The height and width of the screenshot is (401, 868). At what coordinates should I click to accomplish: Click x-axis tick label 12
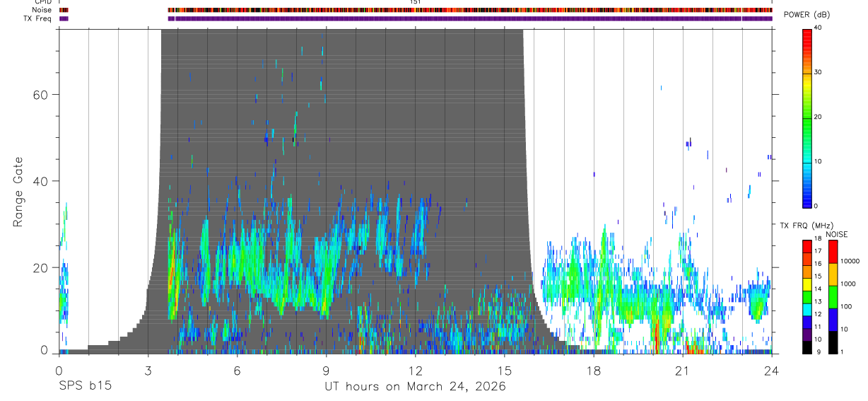pos(415,370)
